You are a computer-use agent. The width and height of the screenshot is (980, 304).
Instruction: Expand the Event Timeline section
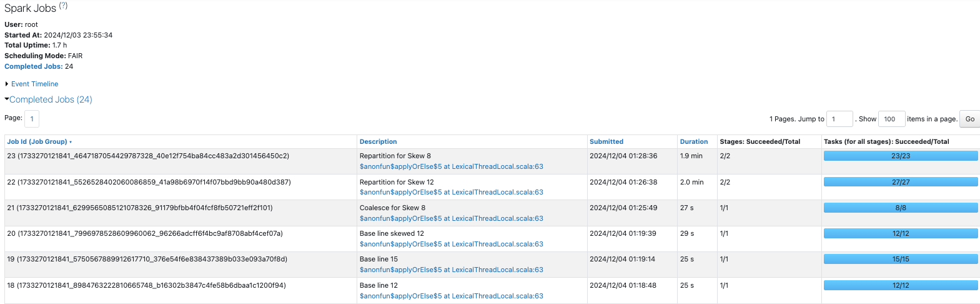(x=34, y=84)
